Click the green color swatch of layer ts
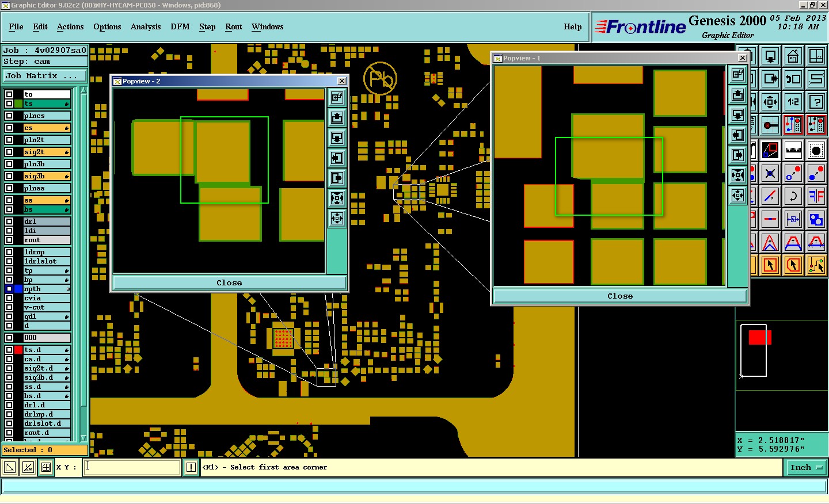Screen dimensions: 829x504 click(x=18, y=104)
